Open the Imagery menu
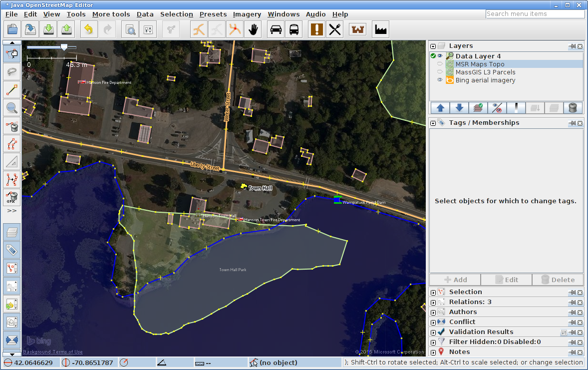Screen dimensions: 588x370 pyautogui.click(x=247, y=14)
